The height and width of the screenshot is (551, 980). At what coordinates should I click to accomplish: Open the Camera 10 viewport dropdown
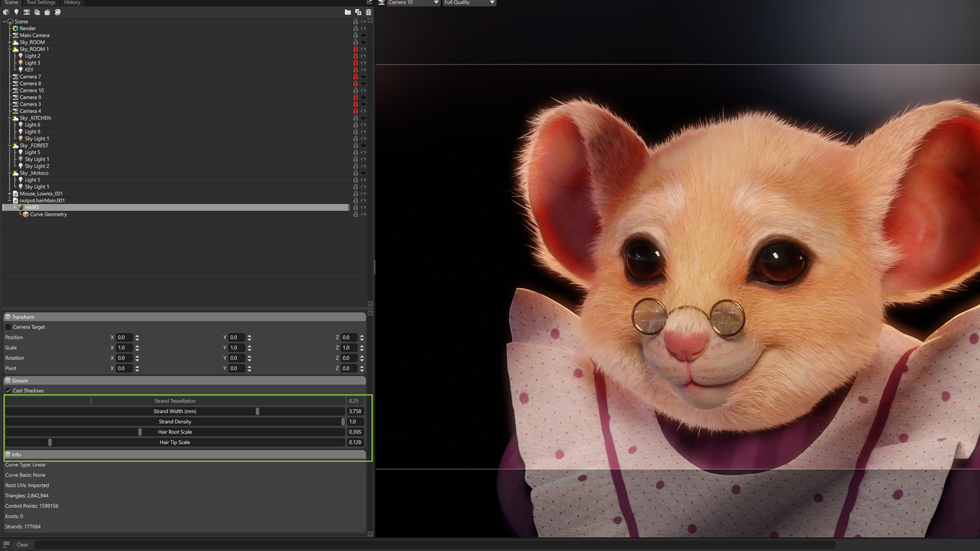[413, 3]
